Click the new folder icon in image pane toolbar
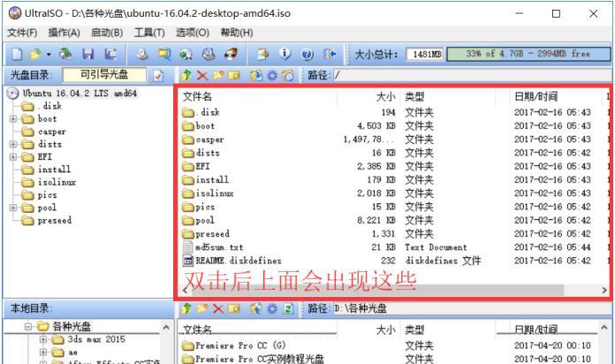This screenshot has height=364, width=615. 218,75
